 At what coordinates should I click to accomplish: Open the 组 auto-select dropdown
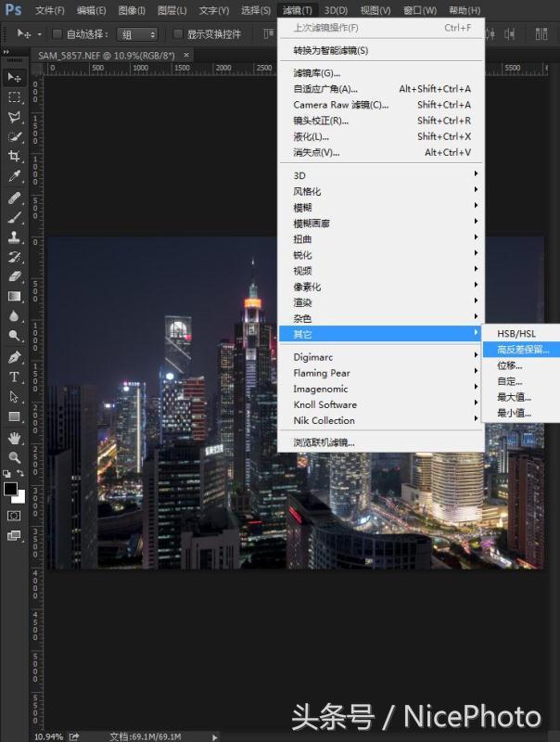tap(137, 34)
